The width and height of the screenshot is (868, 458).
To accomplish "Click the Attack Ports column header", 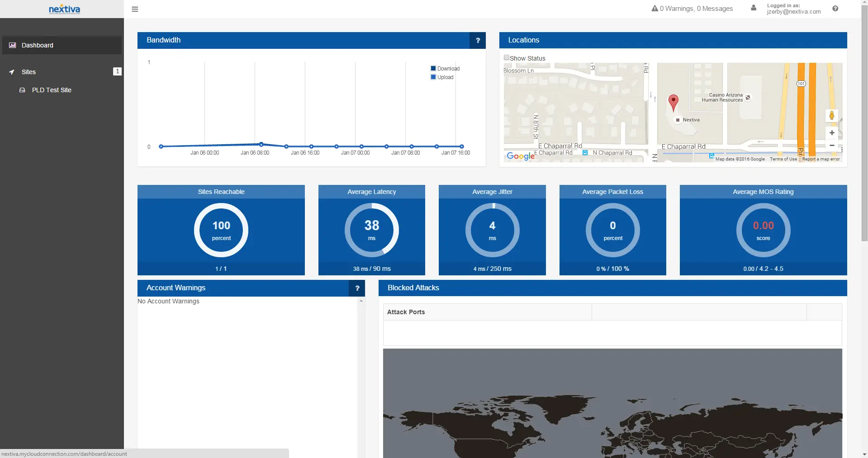I will [x=406, y=312].
